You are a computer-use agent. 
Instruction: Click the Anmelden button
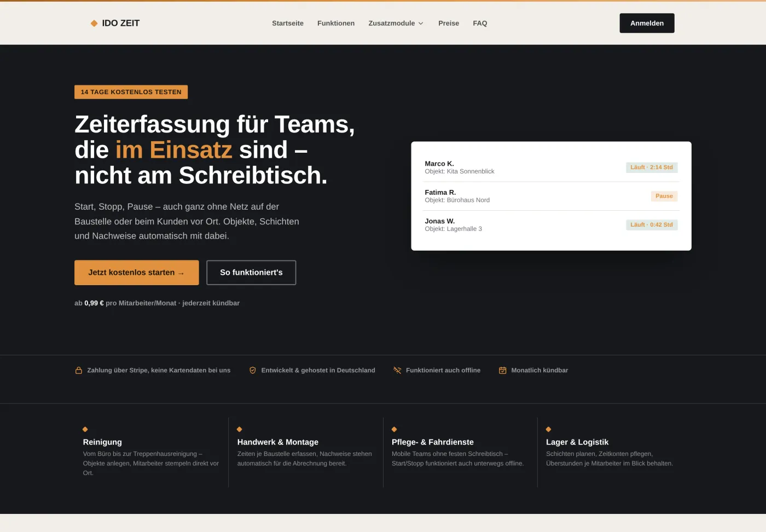tap(647, 23)
